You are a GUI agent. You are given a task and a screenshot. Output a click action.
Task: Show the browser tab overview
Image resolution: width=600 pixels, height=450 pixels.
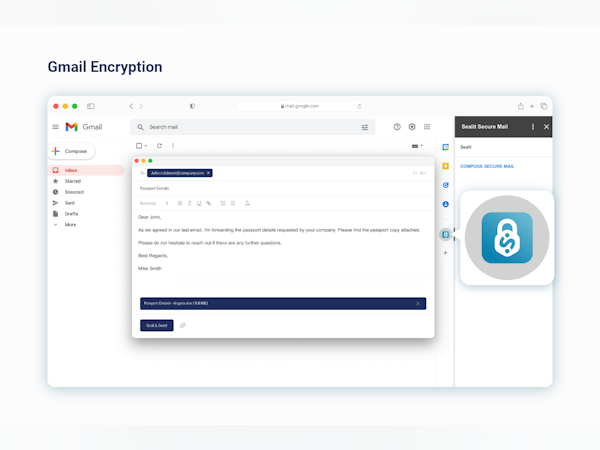point(544,106)
